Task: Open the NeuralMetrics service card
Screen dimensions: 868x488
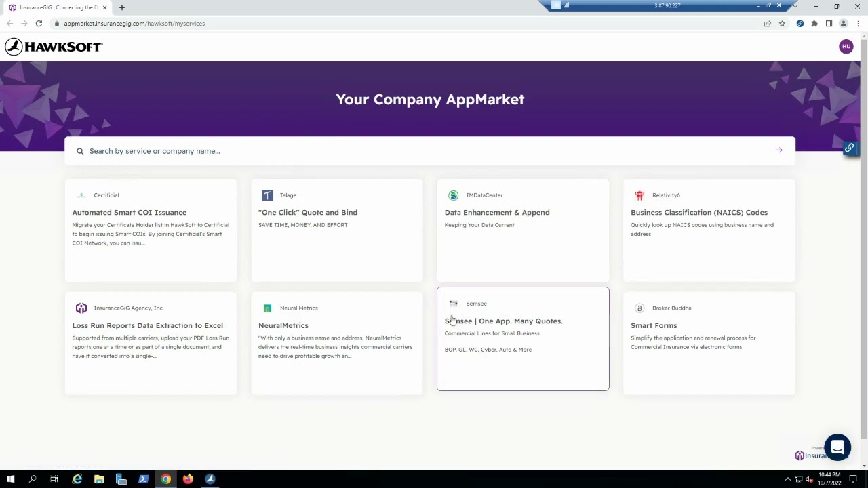Action: (x=336, y=343)
